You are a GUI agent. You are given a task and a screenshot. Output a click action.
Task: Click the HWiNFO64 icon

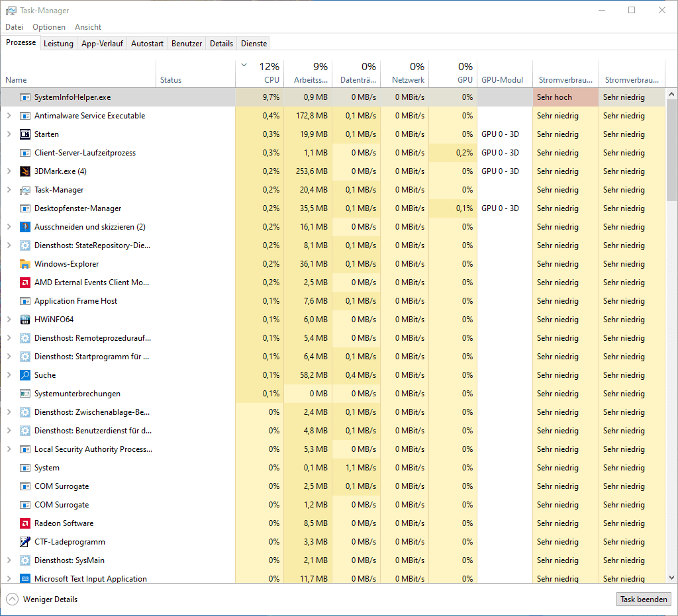click(x=25, y=320)
